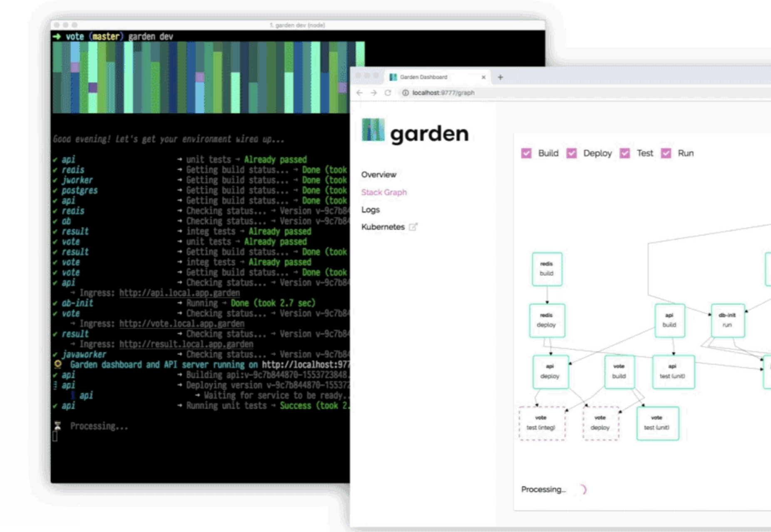Click 'Processing...' status text in dashboard
Screen dimensions: 771x532
click(543, 490)
